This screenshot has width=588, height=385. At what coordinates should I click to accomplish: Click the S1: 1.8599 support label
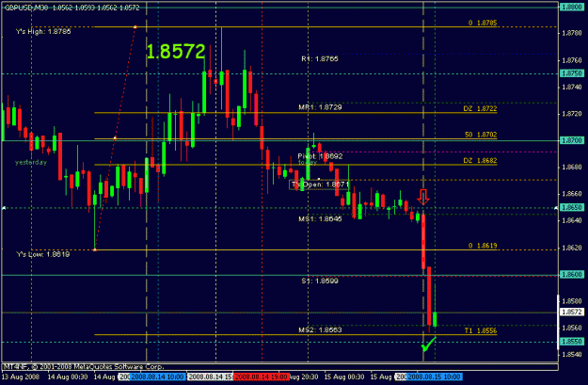click(x=320, y=281)
